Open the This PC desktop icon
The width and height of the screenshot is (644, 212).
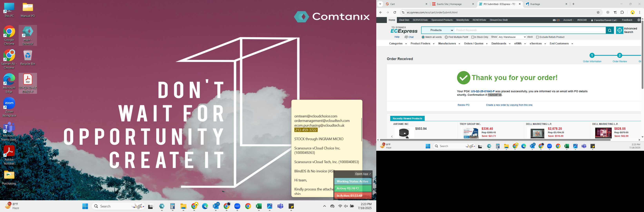point(9,10)
